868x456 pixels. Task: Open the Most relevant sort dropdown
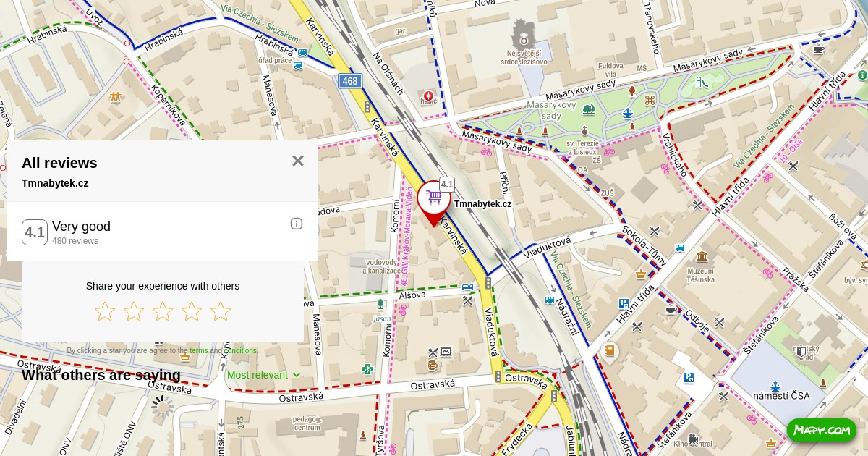click(263, 375)
